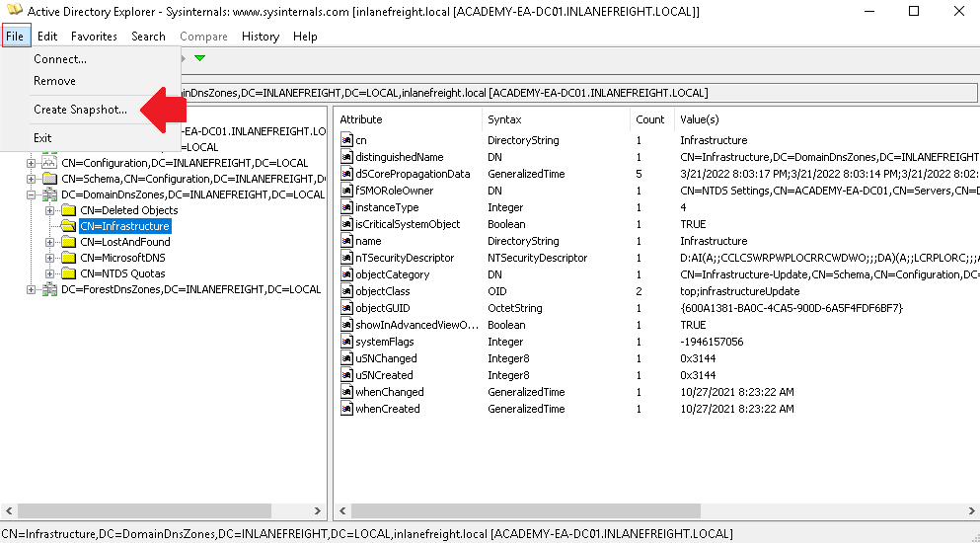Click the CN=MicrosoftDNS folder icon
980x543 pixels.
pyautogui.click(x=69, y=258)
